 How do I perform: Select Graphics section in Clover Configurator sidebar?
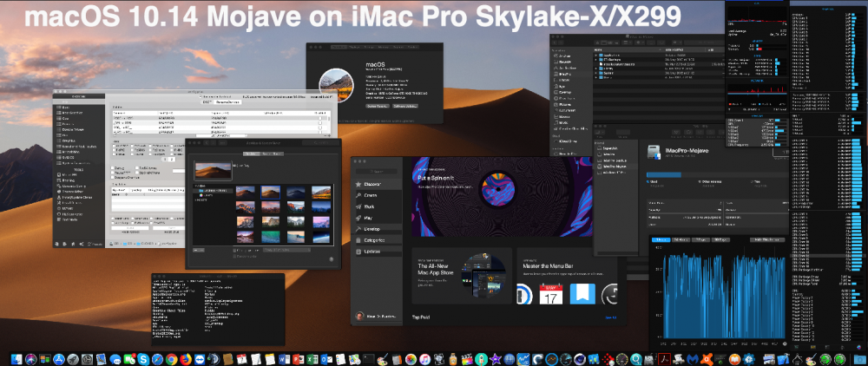point(68,141)
